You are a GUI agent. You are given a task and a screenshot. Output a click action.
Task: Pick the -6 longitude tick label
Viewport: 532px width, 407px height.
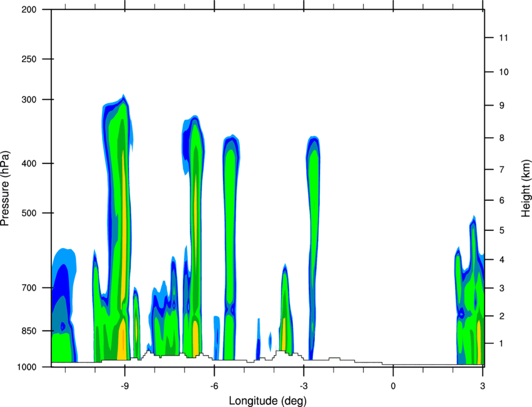tap(214, 386)
